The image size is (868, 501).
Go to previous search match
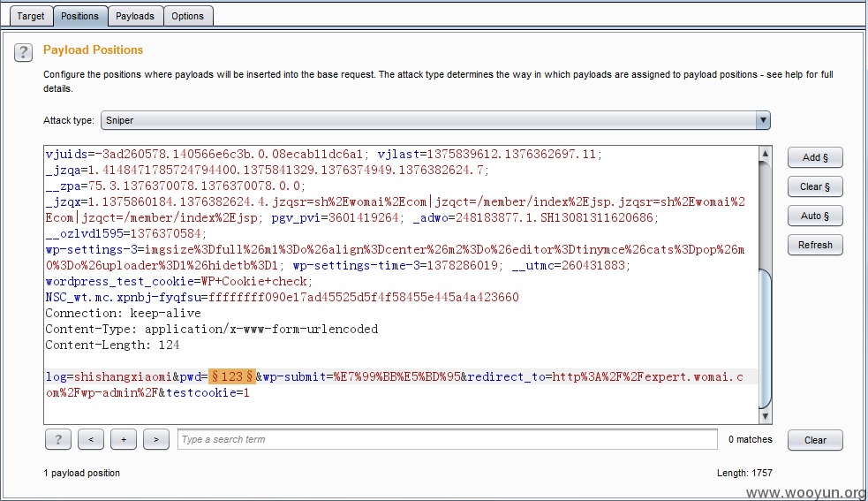pos(91,439)
